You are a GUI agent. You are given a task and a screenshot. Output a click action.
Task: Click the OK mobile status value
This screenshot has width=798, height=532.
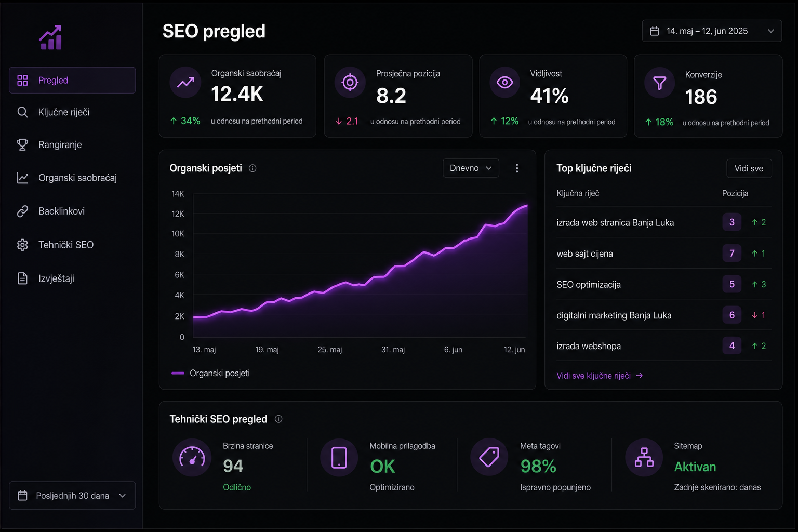(383, 466)
